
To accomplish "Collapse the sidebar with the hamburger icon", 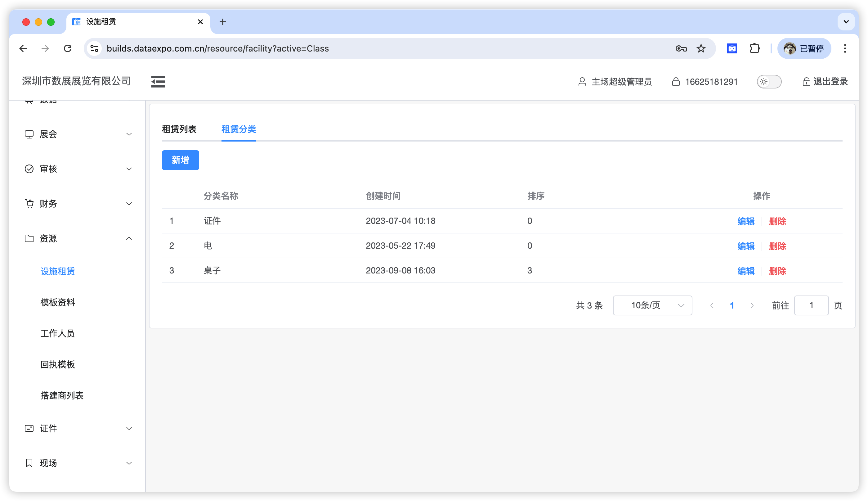I will 158,82.
